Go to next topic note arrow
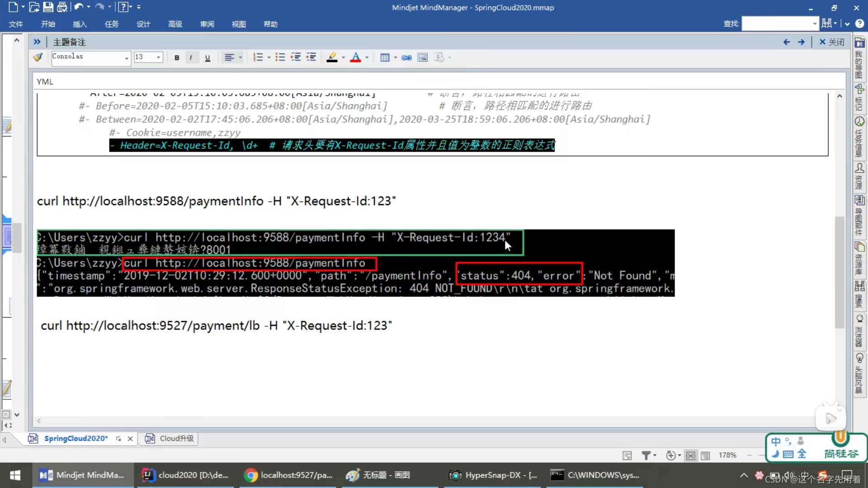This screenshot has height=488, width=868. tap(801, 42)
